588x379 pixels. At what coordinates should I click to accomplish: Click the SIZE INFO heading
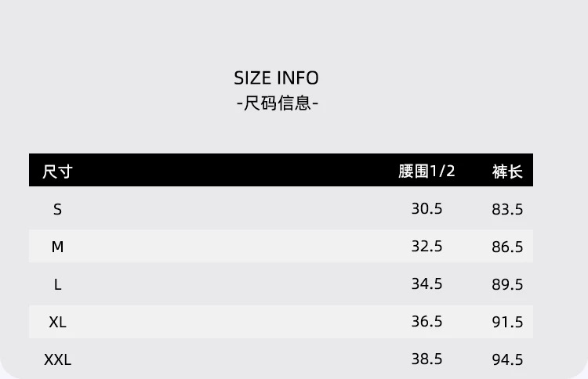coord(276,78)
